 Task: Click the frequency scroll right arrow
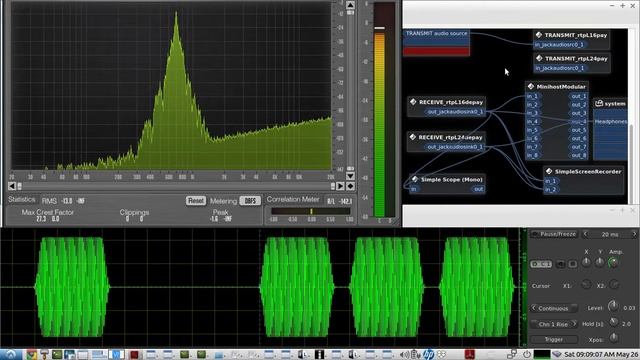pos(340,186)
